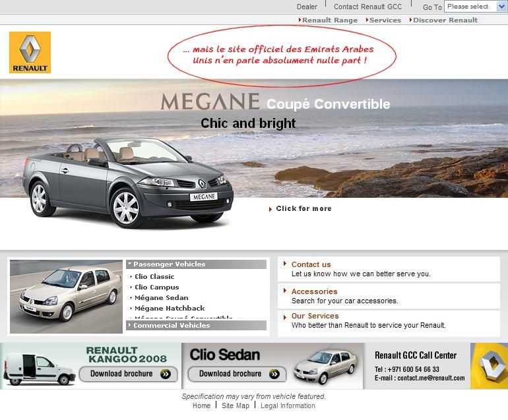The image size is (508, 420).
Task: Click the arrow icon next to Our Services
Action: (285, 317)
